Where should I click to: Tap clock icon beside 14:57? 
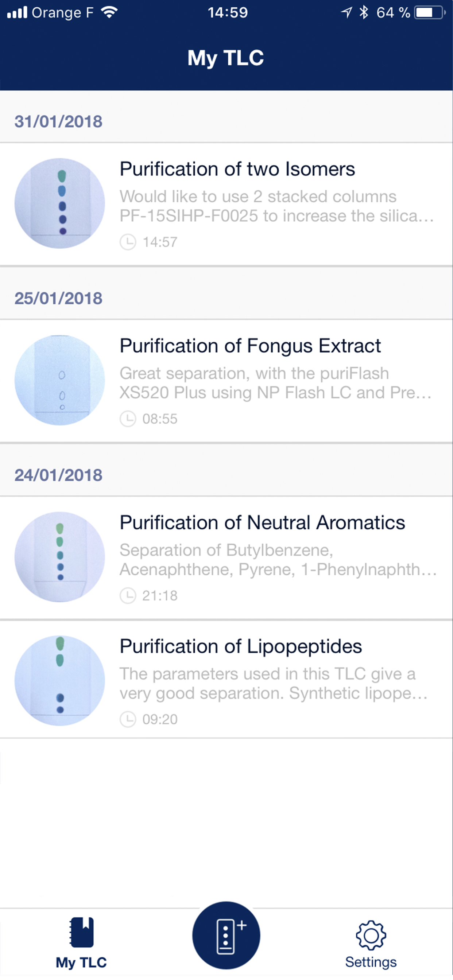pos(128,242)
